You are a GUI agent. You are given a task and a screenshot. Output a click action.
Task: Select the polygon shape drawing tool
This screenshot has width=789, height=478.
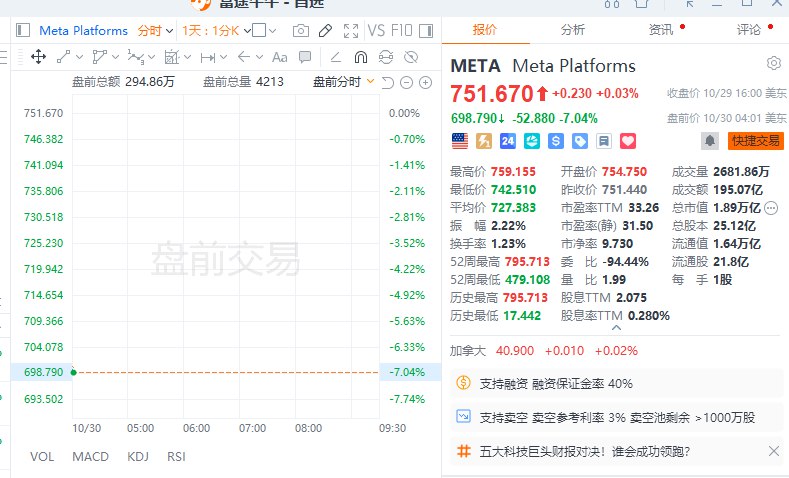100,57
